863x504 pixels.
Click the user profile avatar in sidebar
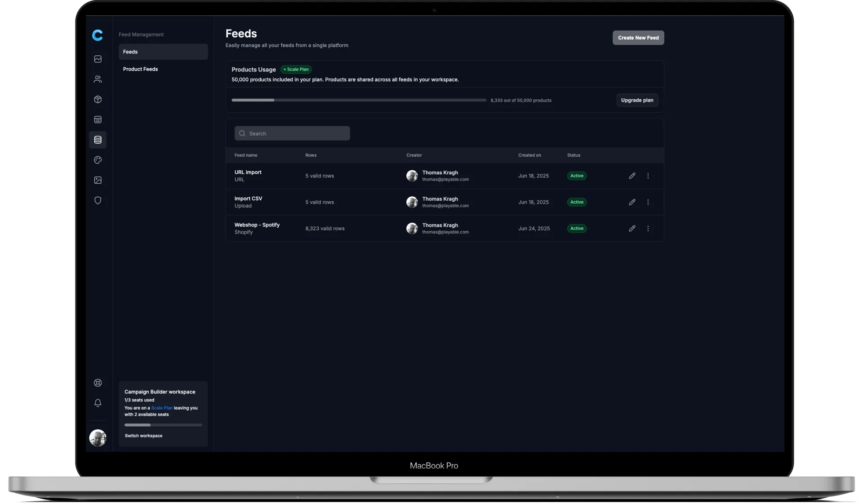coord(98,438)
